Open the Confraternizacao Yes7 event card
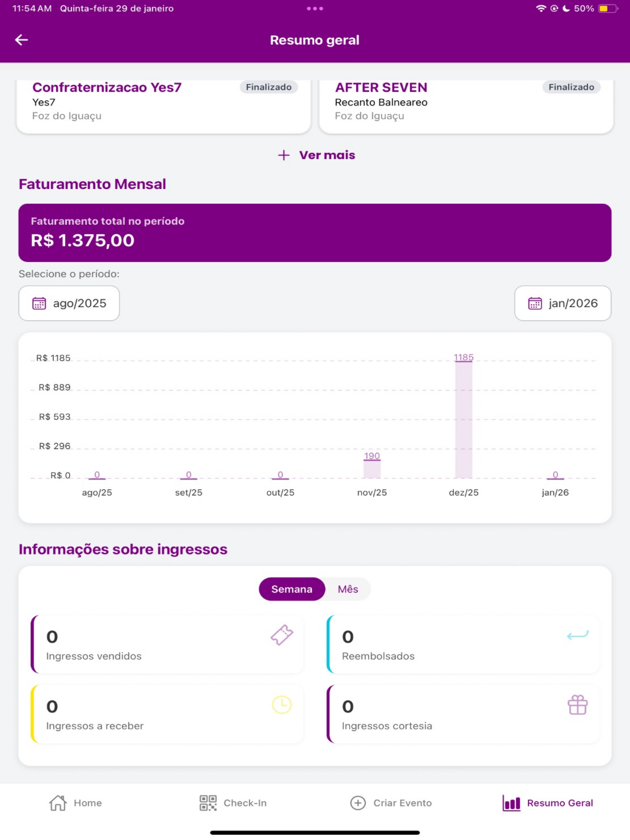 (x=164, y=106)
